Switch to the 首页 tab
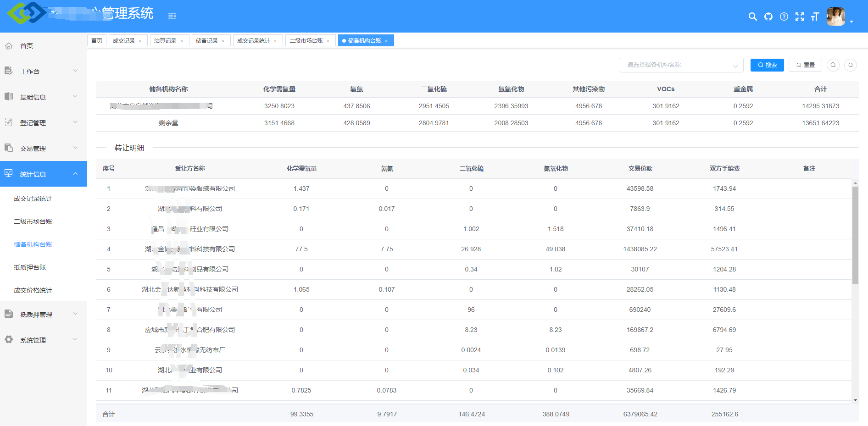The width and height of the screenshot is (868, 426). 97,41
